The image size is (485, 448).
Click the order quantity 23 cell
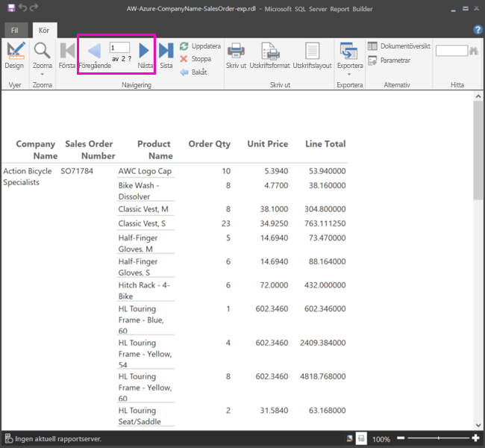226,223
